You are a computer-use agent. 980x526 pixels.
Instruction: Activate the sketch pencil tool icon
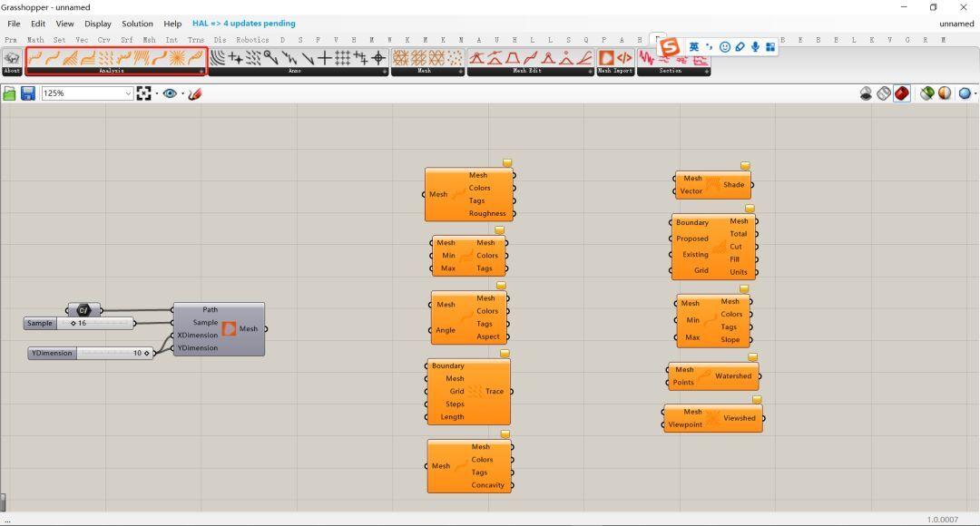click(x=195, y=93)
